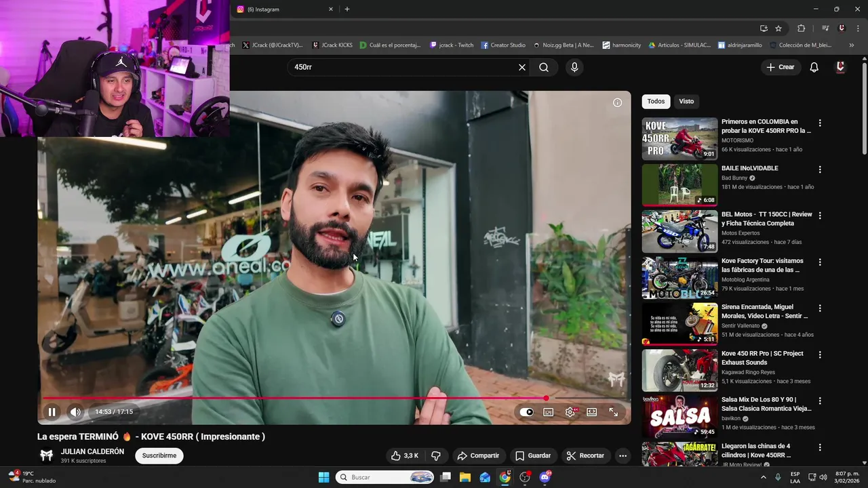Viewport: 868px width, 488px height.
Task: Open the JCrack KICKS bookmark
Action: click(x=332, y=45)
